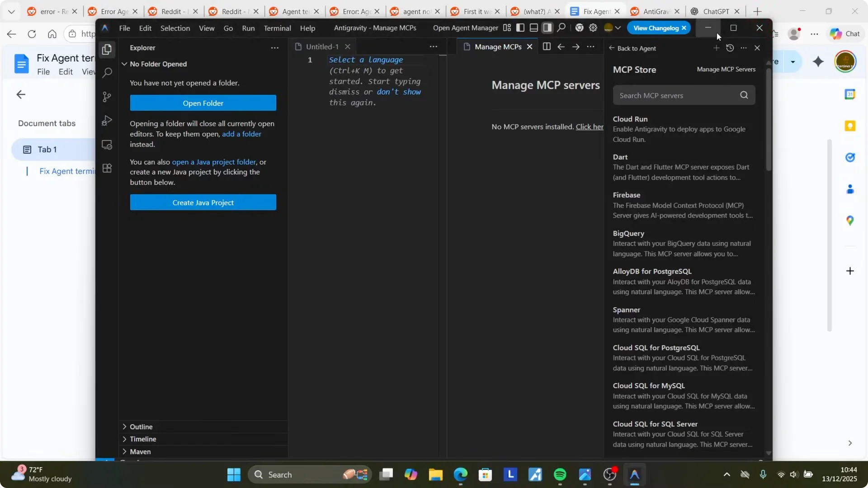Toggle the secondary agent side bar
868x488 pixels.
click(x=547, y=28)
